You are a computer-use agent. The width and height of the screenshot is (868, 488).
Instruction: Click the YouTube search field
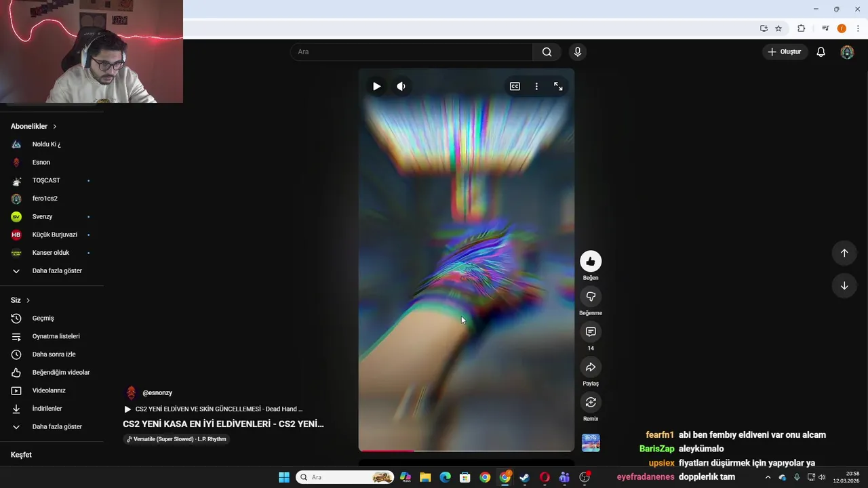412,52
